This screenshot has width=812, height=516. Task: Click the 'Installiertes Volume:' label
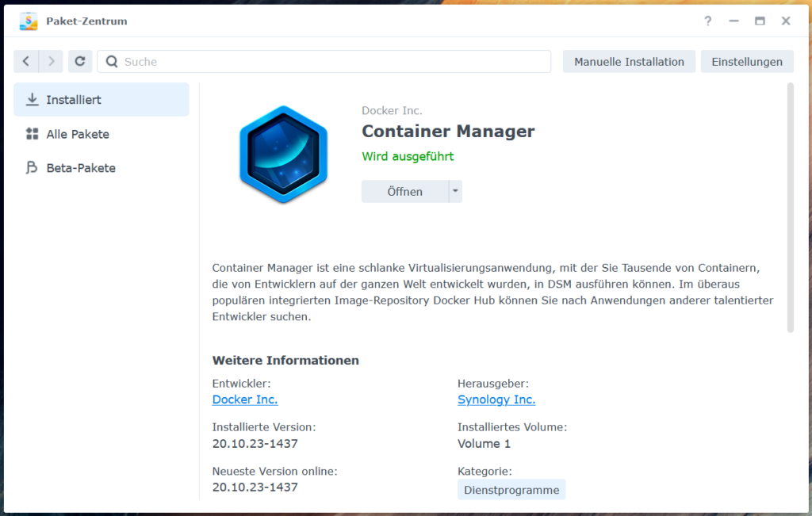click(x=512, y=427)
